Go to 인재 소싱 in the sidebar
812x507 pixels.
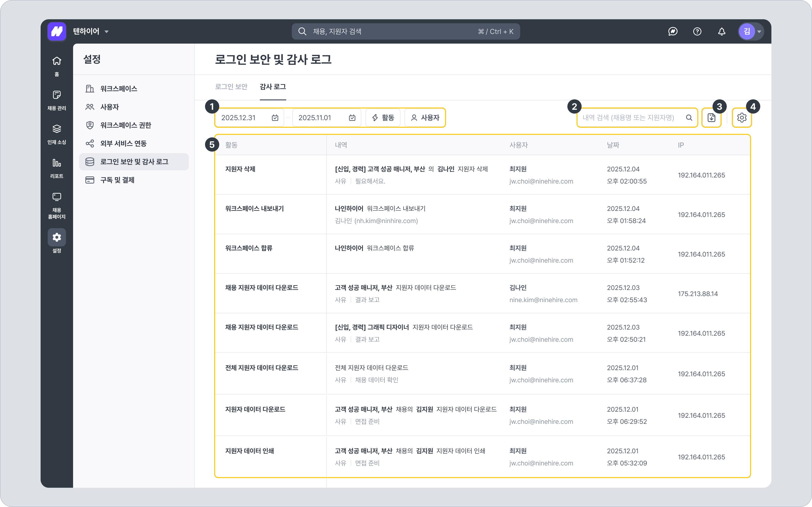point(57,134)
